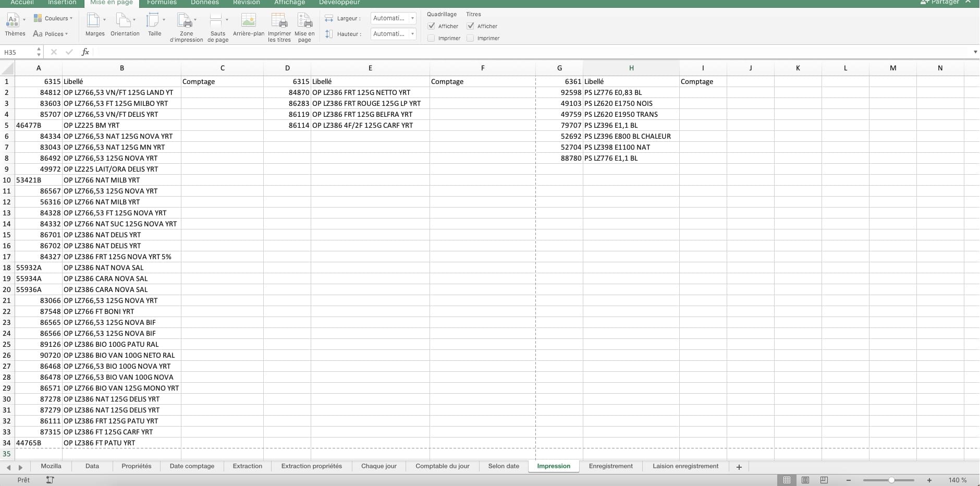Expand the Hauteur dropdown

coord(412,34)
